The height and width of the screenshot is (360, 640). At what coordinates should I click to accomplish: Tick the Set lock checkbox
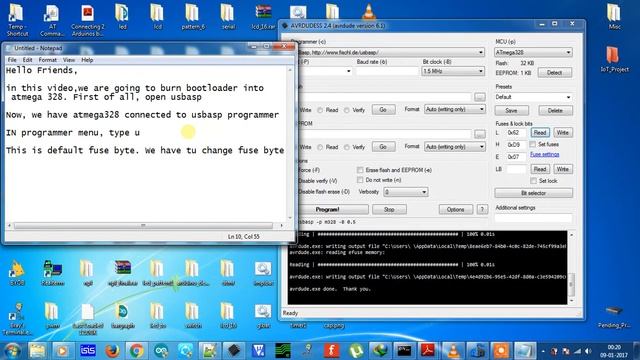[x=533, y=180]
